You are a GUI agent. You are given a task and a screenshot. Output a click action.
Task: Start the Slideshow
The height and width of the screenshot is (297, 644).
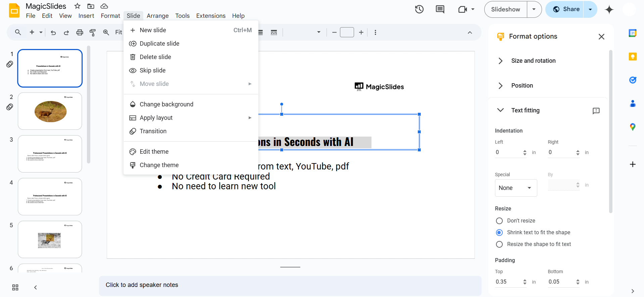tap(506, 9)
